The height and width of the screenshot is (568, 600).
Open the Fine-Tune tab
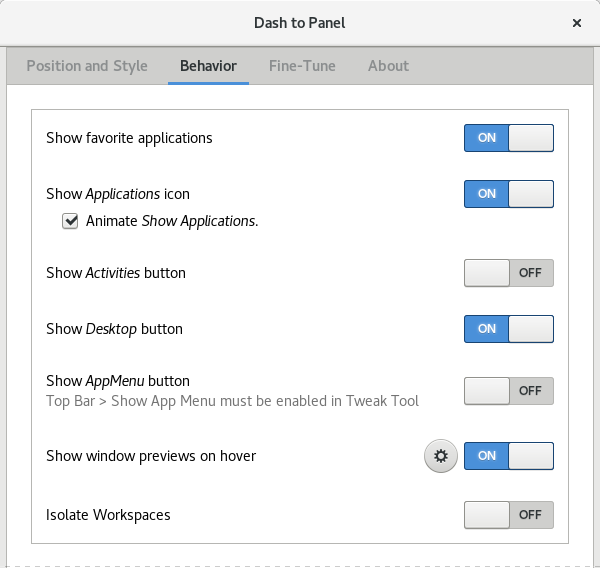[302, 66]
